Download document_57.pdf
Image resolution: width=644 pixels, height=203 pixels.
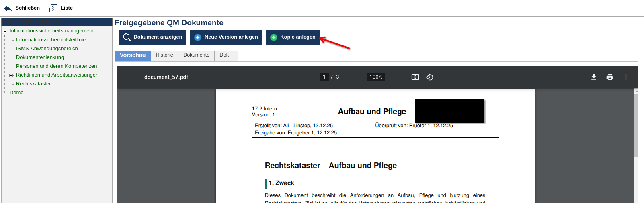pos(593,77)
